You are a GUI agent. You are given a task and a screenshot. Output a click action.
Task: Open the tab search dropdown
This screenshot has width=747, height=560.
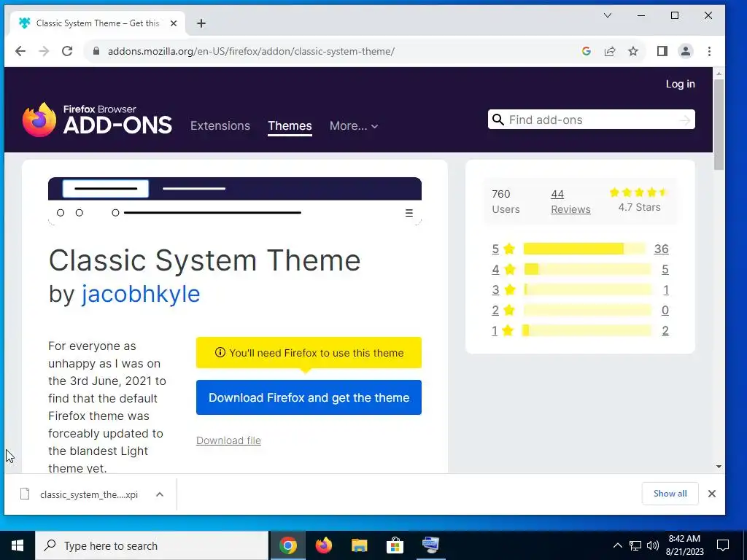[x=608, y=15]
